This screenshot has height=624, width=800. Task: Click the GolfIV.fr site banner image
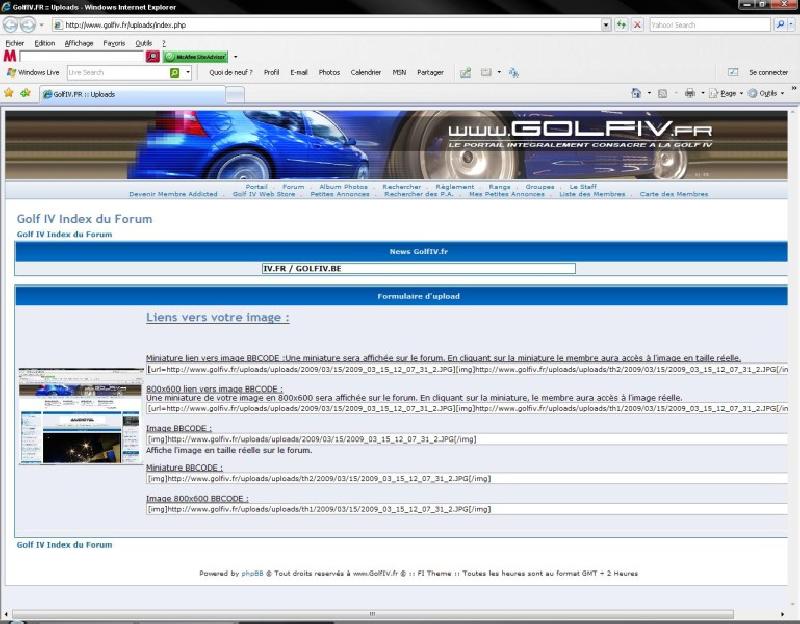point(396,145)
